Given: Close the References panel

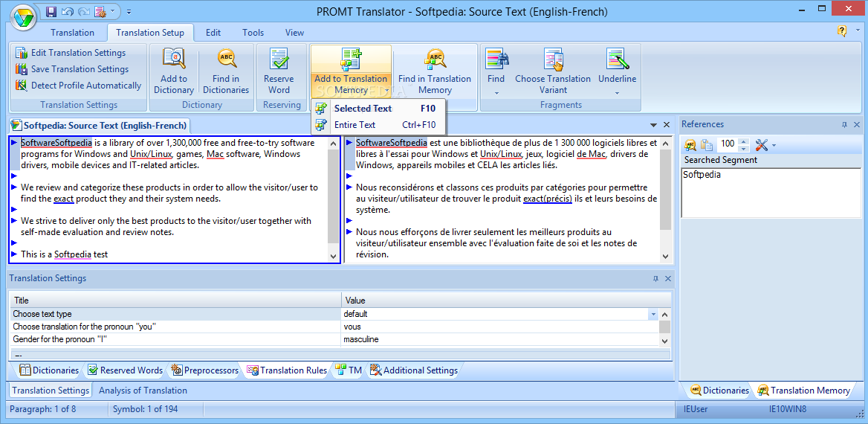Looking at the screenshot, I should [857, 125].
